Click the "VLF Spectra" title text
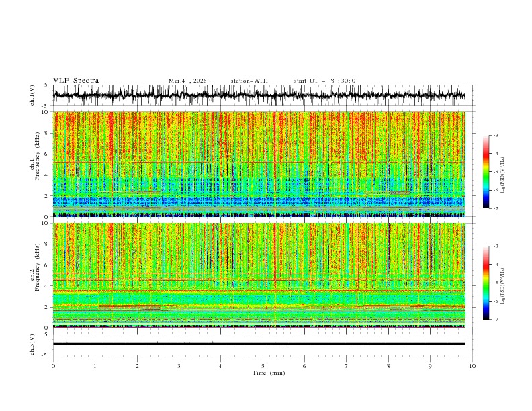 76,81
